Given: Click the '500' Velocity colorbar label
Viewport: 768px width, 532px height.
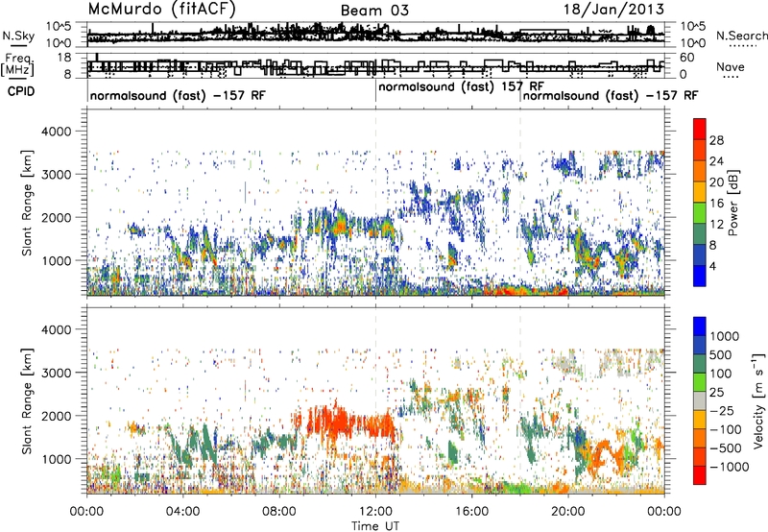Looking at the screenshot, I should tap(721, 355).
